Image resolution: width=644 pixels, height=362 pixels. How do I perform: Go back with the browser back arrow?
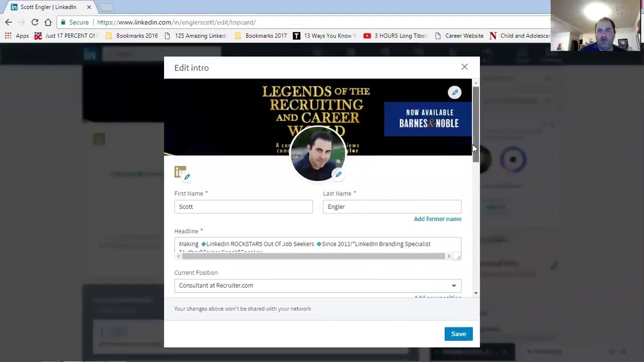[9, 22]
